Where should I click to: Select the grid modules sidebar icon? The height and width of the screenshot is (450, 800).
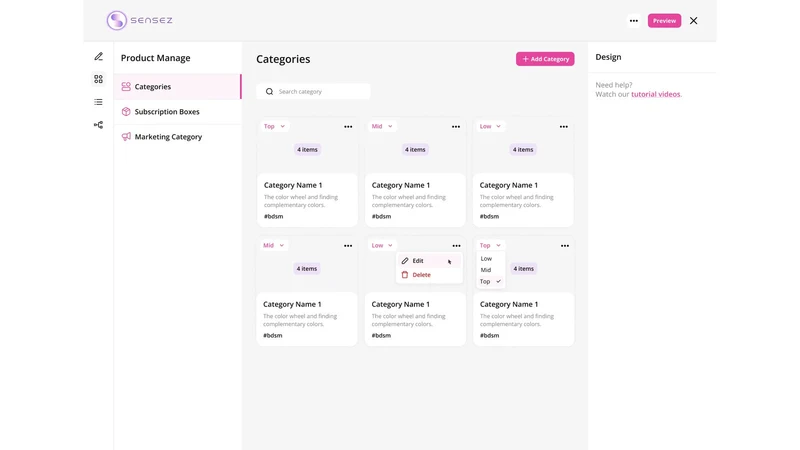coord(98,79)
